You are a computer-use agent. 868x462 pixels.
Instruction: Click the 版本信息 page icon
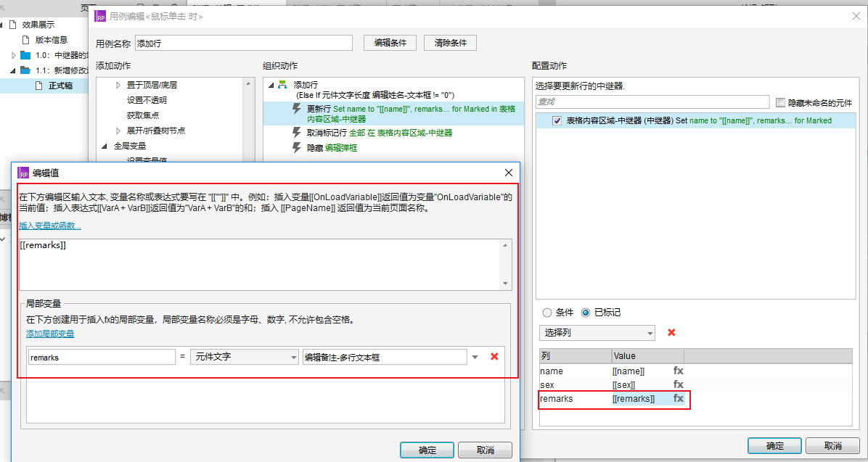[25, 40]
